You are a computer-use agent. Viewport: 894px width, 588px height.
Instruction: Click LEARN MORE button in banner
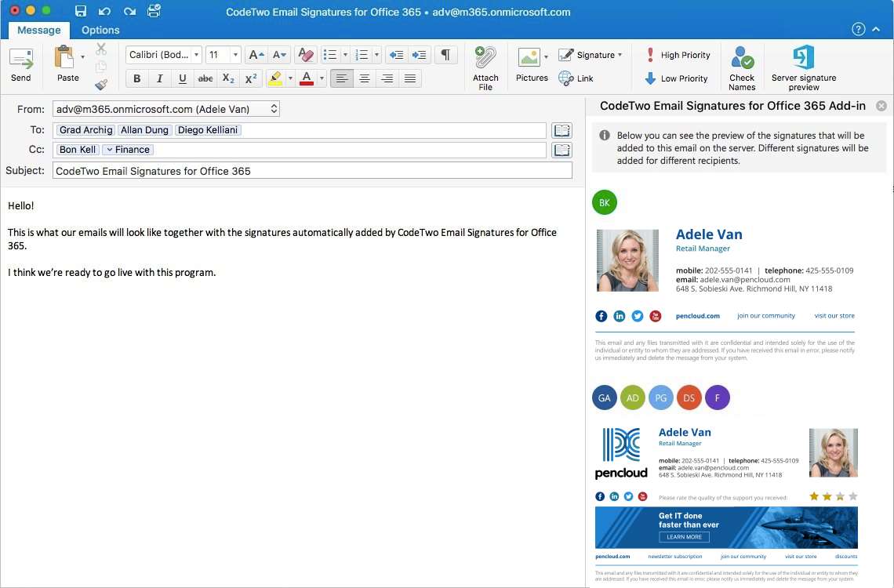pos(684,537)
